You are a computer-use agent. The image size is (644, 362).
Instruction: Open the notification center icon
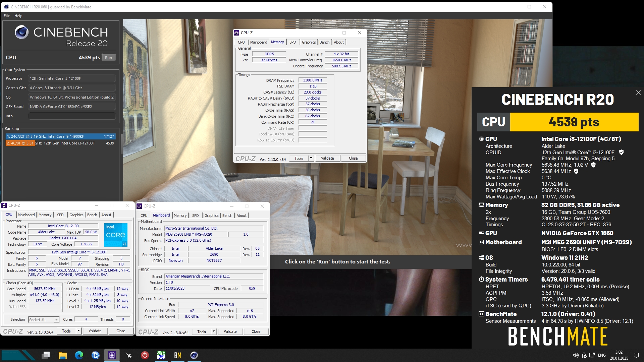pyautogui.click(x=636, y=355)
